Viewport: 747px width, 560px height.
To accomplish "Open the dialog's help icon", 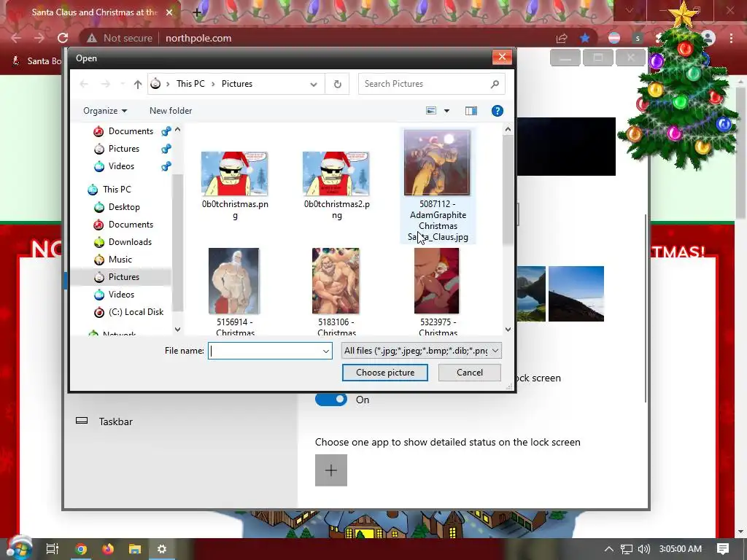I will tap(497, 111).
